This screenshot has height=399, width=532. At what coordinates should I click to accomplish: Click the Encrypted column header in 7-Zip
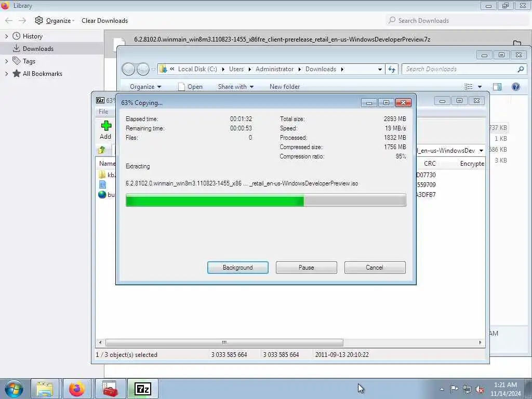pos(472,164)
